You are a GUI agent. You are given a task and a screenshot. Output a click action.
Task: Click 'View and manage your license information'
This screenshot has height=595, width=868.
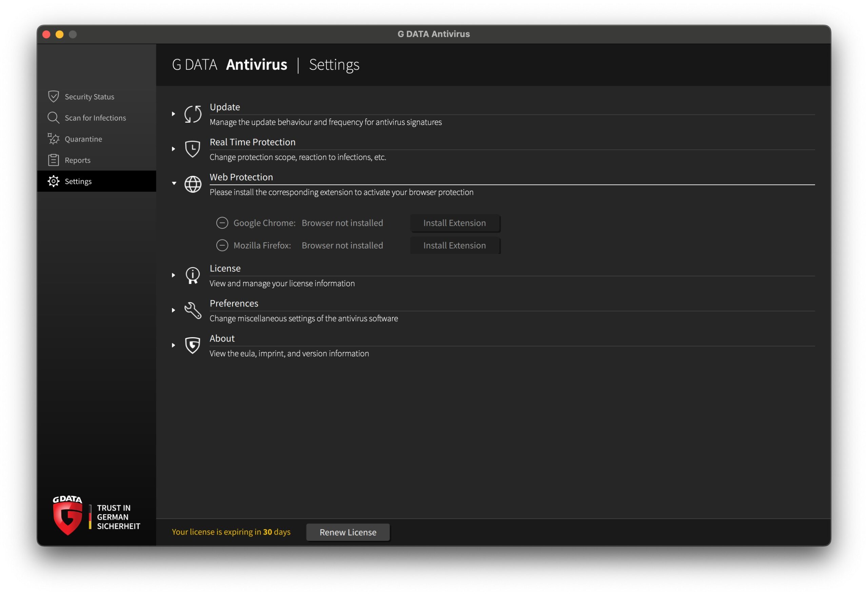coord(282,283)
